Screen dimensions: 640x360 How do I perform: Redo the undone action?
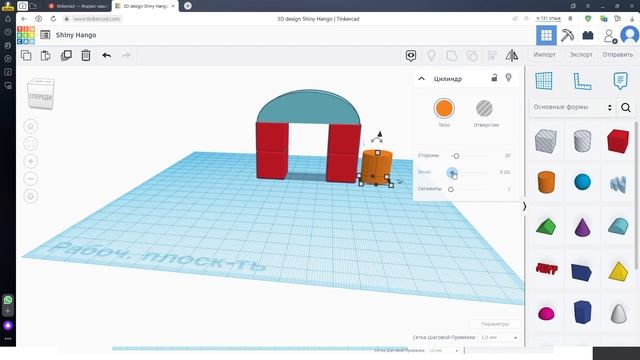click(x=126, y=55)
